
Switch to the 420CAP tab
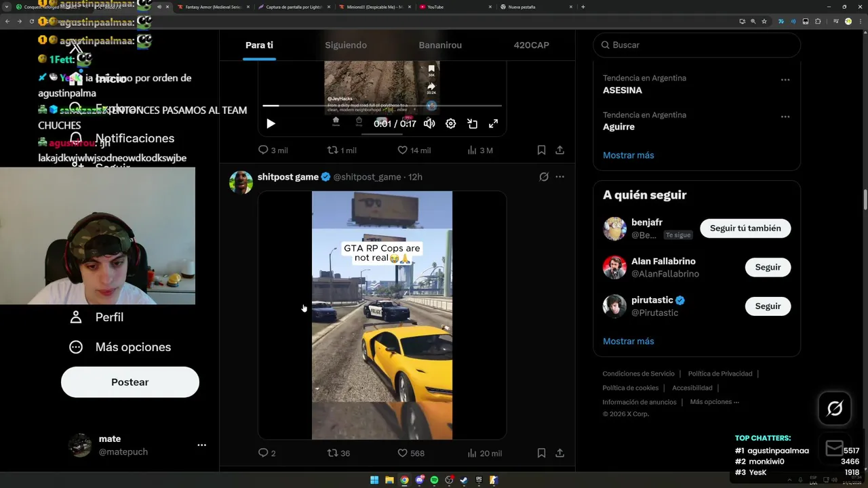532,45
